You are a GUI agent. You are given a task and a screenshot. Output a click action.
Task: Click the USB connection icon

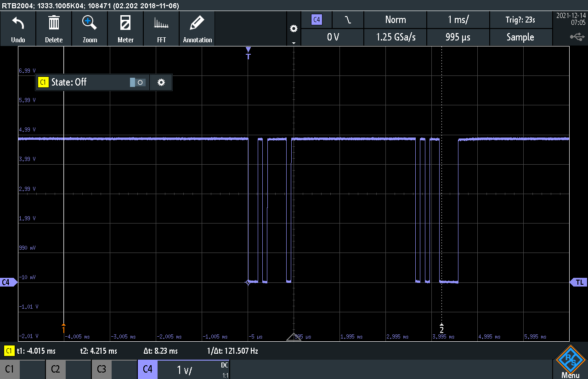click(x=577, y=36)
